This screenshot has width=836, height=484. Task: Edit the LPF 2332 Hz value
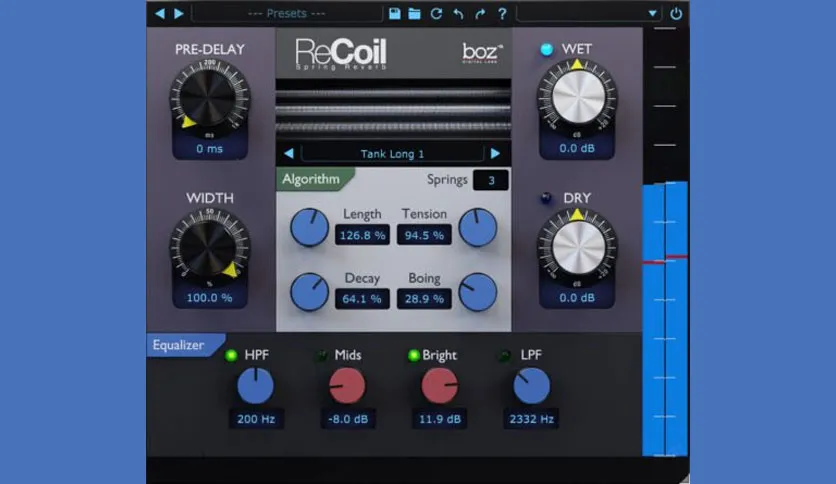pos(532,419)
